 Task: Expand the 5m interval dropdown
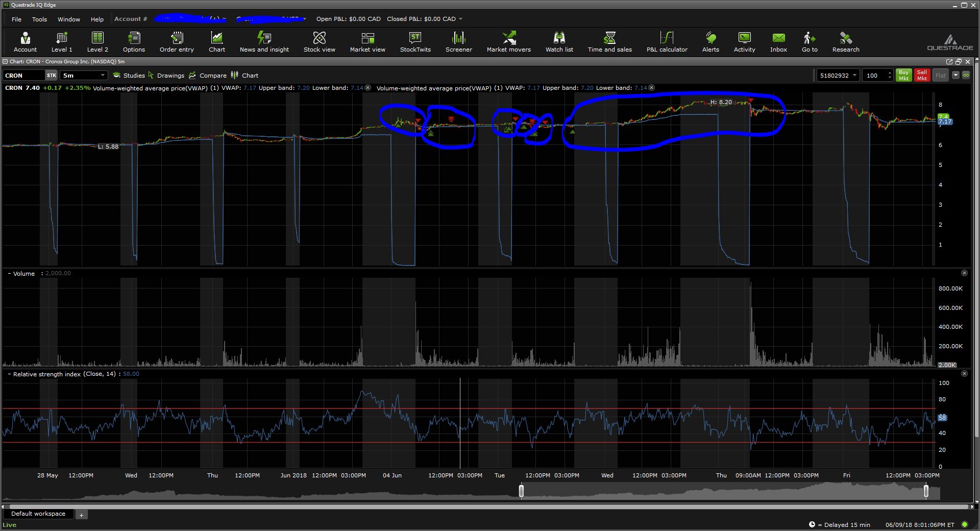coord(103,76)
